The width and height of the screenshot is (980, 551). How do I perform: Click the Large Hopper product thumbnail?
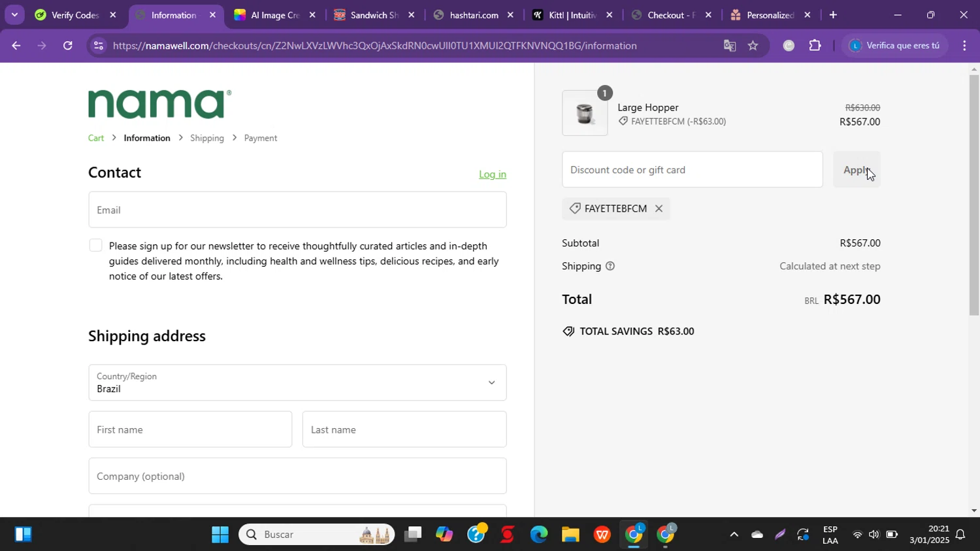pos(585,113)
